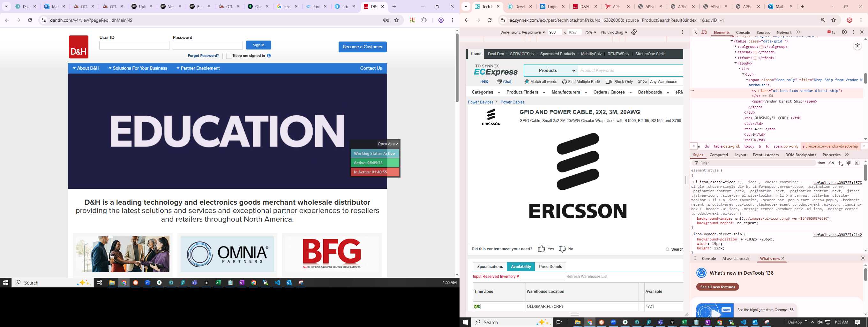The image size is (868, 327).
Task: Toggle the :hov element state button
Action: coord(821,163)
